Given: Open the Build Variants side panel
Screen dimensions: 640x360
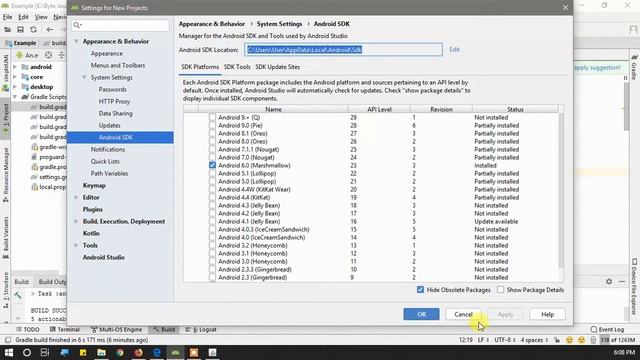Looking at the screenshot, I should point(5,238).
